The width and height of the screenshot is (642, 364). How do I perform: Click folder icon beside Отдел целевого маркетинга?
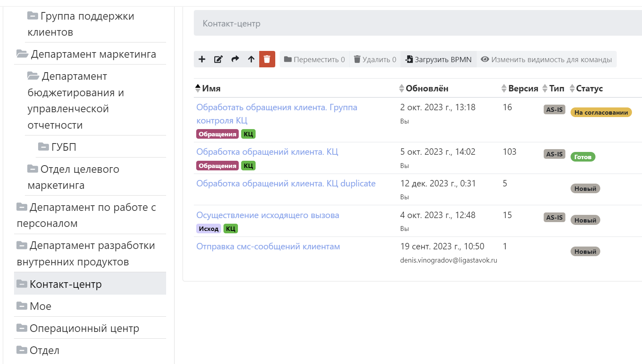pyautogui.click(x=33, y=168)
